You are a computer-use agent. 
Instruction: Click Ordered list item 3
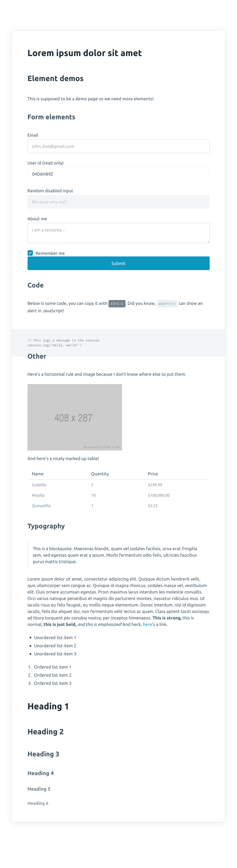click(x=53, y=683)
